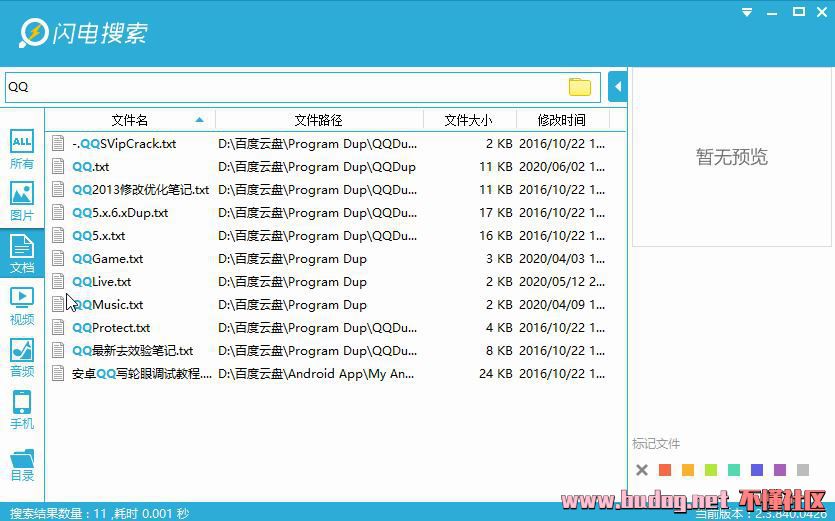835x521 pixels.
Task: Collapse the preview panel with arrow button
Action: tap(617, 87)
